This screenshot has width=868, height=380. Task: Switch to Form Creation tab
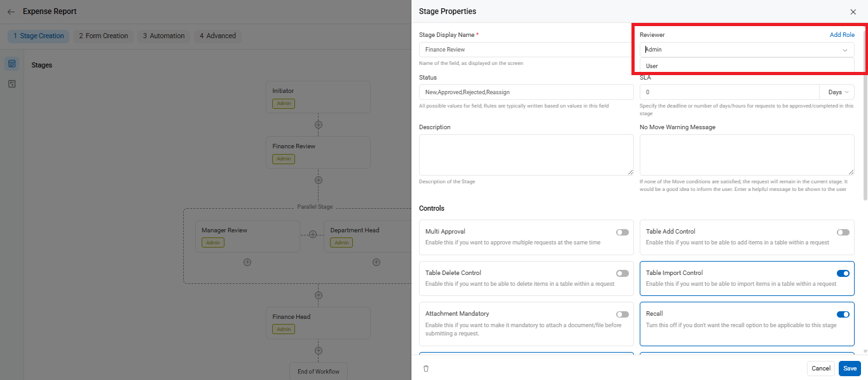[104, 36]
